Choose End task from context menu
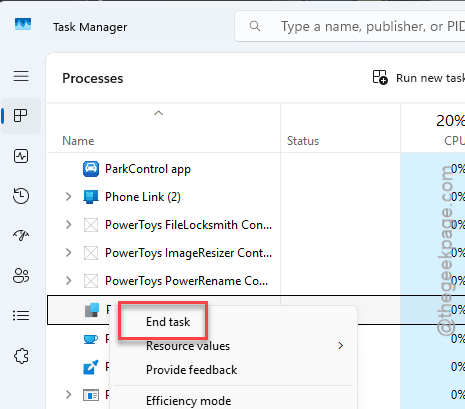Image resolution: width=465 pixels, height=409 pixels. point(168,322)
